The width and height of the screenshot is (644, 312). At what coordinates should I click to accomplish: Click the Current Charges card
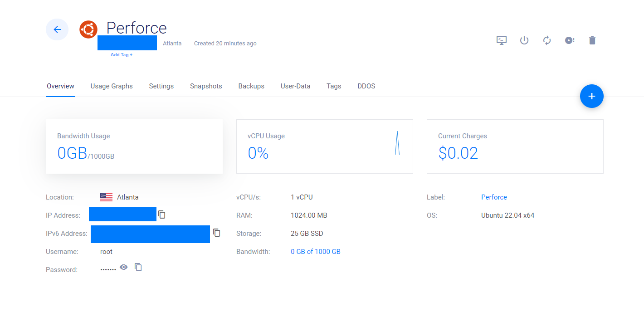click(x=515, y=146)
